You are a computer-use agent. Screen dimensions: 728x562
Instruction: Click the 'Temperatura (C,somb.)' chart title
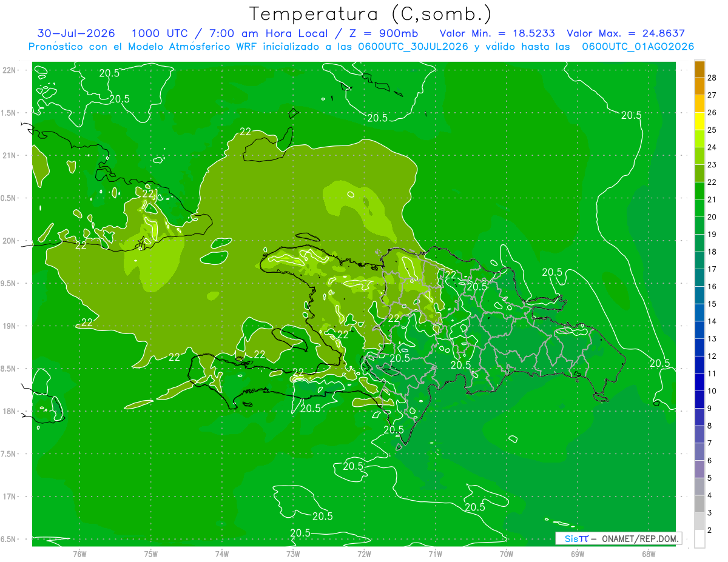[x=370, y=15]
